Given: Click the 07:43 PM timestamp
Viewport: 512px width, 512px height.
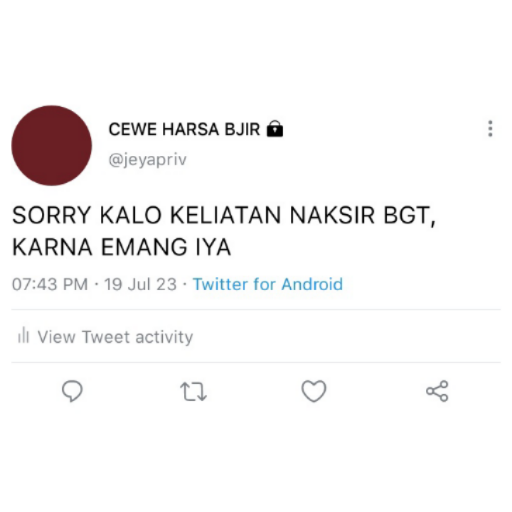Looking at the screenshot, I should point(50,285).
